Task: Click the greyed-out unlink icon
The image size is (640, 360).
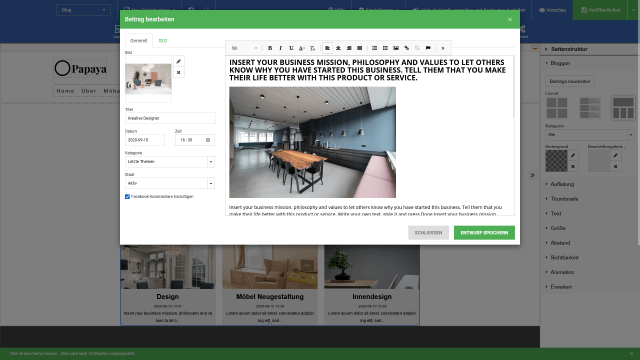Action: tap(417, 48)
